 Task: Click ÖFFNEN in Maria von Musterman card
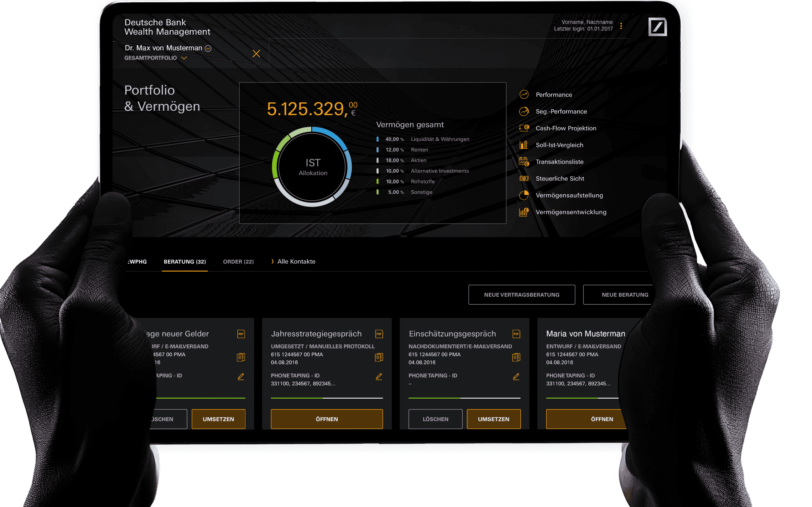(x=587, y=419)
